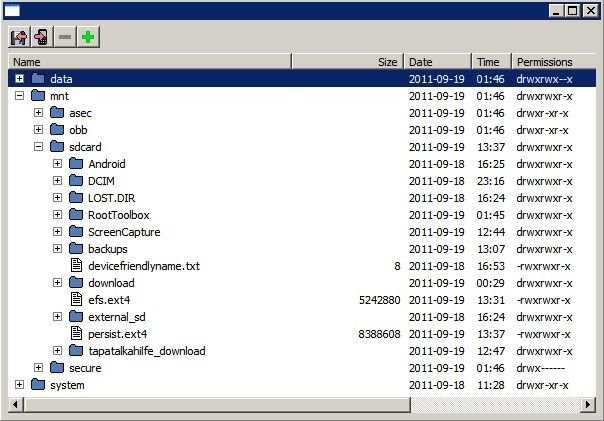Click the efs.ext4 file icon
Viewport: 604px width, 421px height.
pyautogui.click(x=76, y=299)
